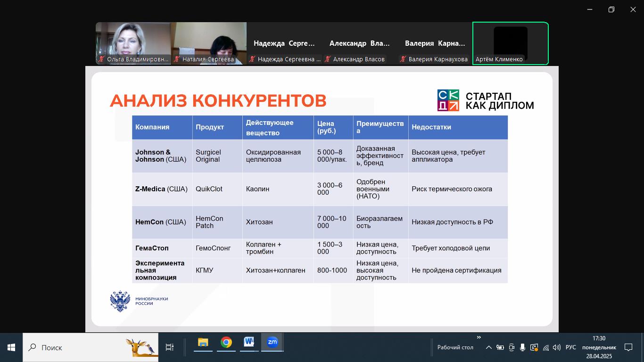
Task: Click the Не пройдена сертификация cell
Action: 458,270
